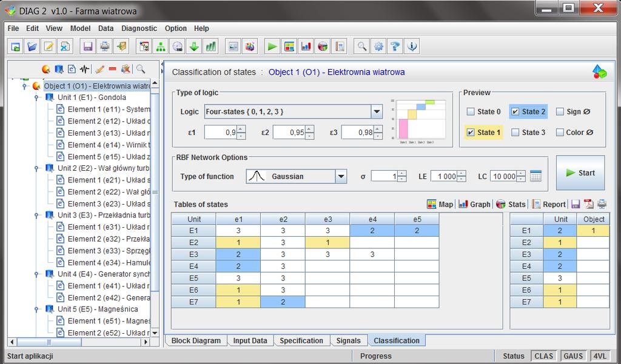Toggle the Sign ∅ checkbox
This screenshot has height=364, width=621.
click(560, 111)
